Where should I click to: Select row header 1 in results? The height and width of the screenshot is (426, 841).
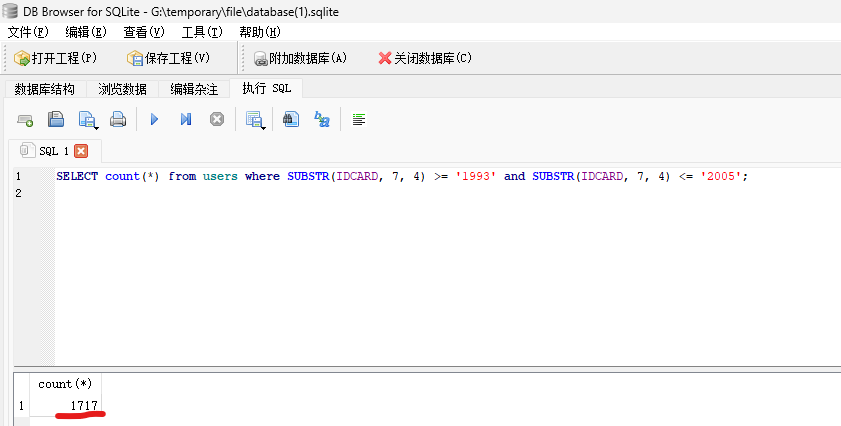pyautogui.click(x=21, y=406)
